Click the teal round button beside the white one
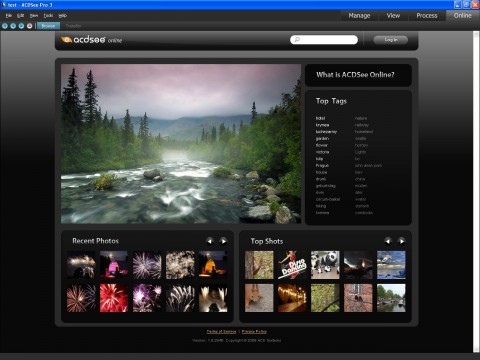480x360 pixels. (21, 26)
